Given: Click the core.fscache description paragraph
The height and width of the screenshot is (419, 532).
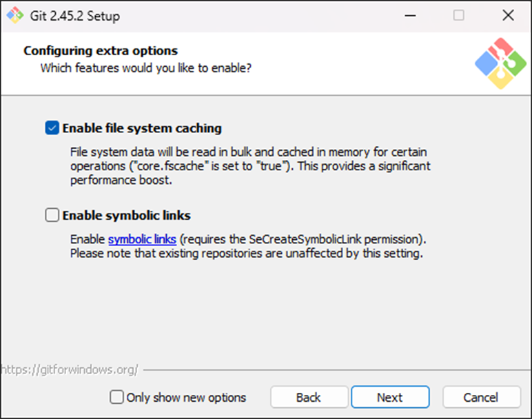Looking at the screenshot, I should pos(249,165).
